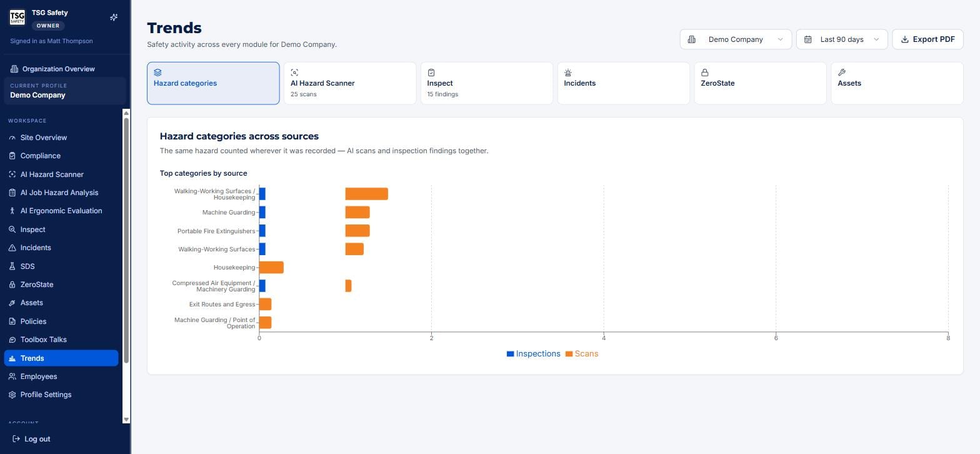Click the Portable Fire Extinguishers axis label
Image resolution: width=980 pixels, height=454 pixels.
pyautogui.click(x=216, y=231)
